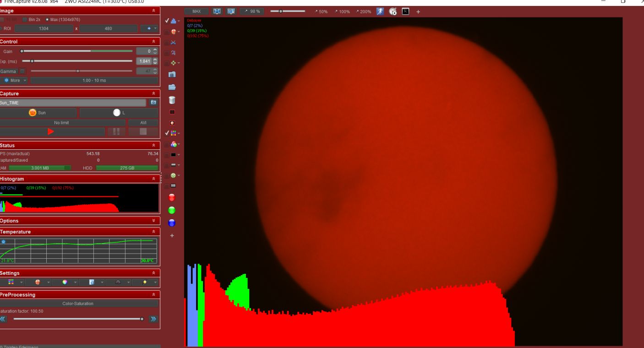Click the snapshot camera icon by filename

[153, 103]
